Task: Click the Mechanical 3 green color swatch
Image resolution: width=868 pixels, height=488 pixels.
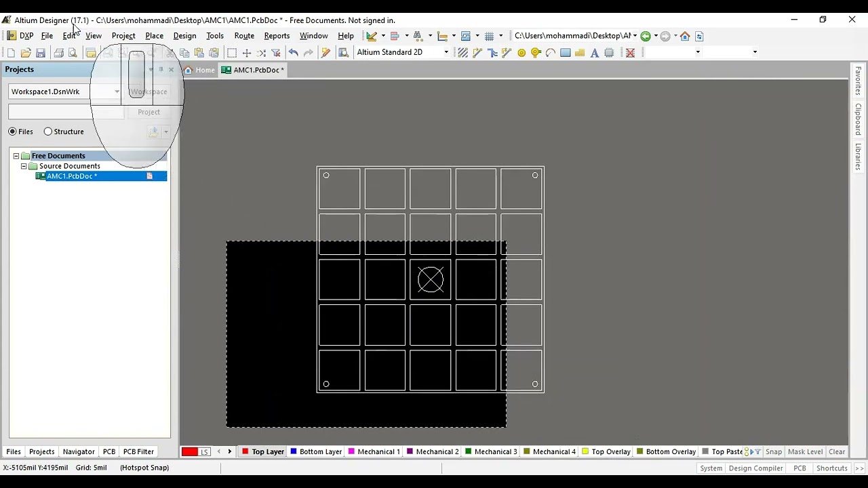Action: (469, 451)
